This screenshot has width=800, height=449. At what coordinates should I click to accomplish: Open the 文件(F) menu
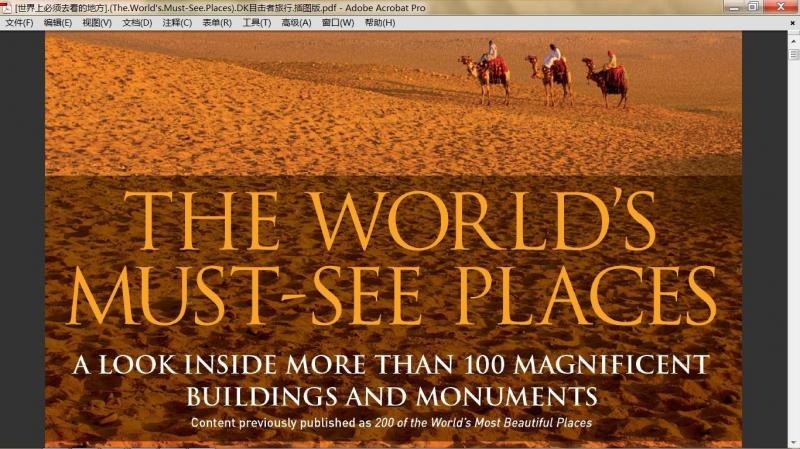[x=19, y=23]
